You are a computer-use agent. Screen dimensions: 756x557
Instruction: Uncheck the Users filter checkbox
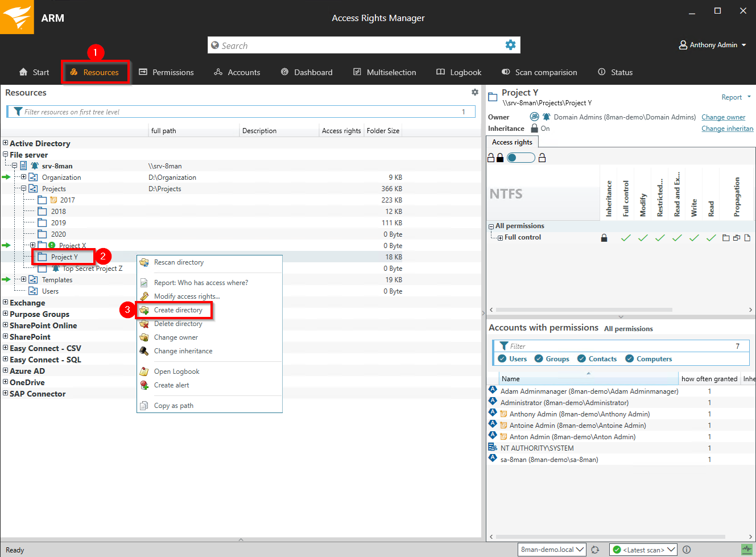pos(502,359)
